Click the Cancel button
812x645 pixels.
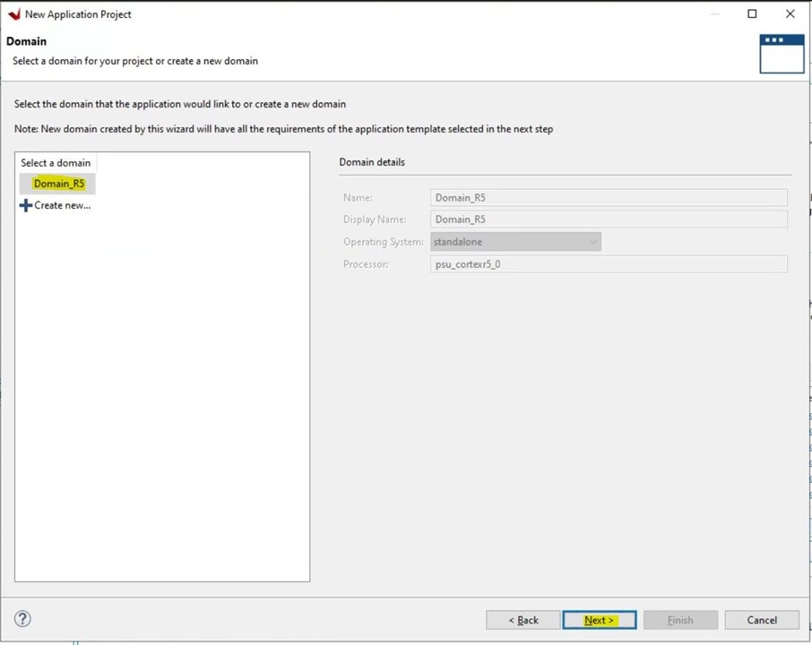(762, 620)
